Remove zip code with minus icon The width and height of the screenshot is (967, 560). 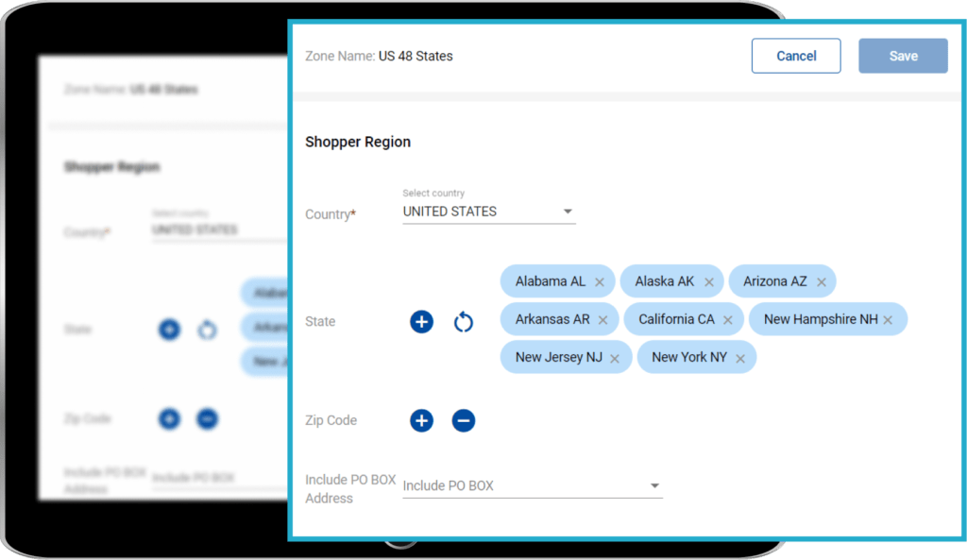463,420
